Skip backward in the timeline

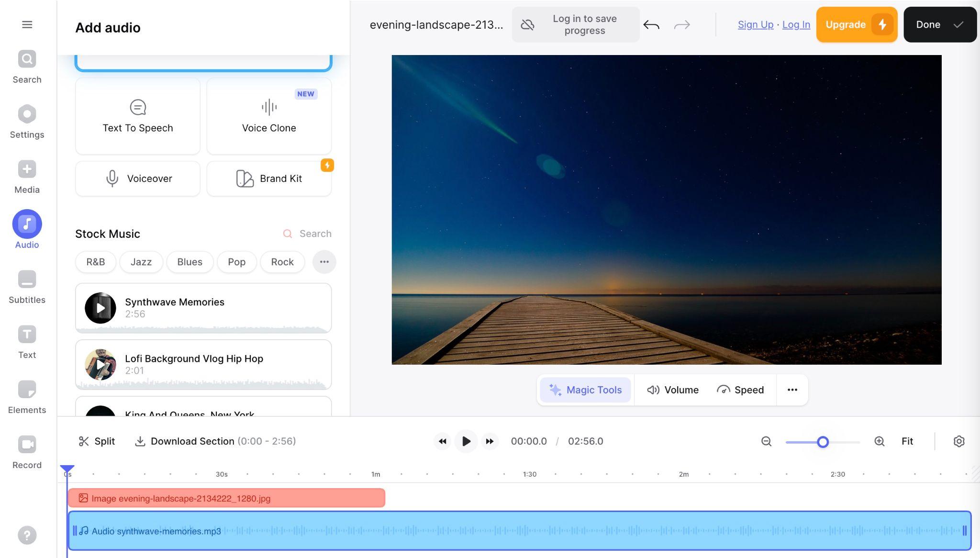(x=443, y=441)
